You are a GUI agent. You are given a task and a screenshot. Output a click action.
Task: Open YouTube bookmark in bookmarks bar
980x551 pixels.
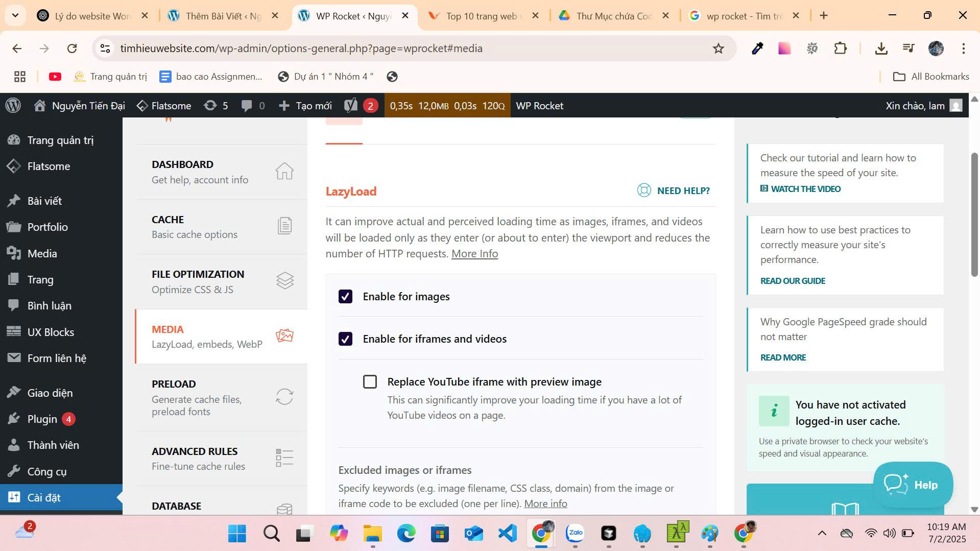point(55,77)
